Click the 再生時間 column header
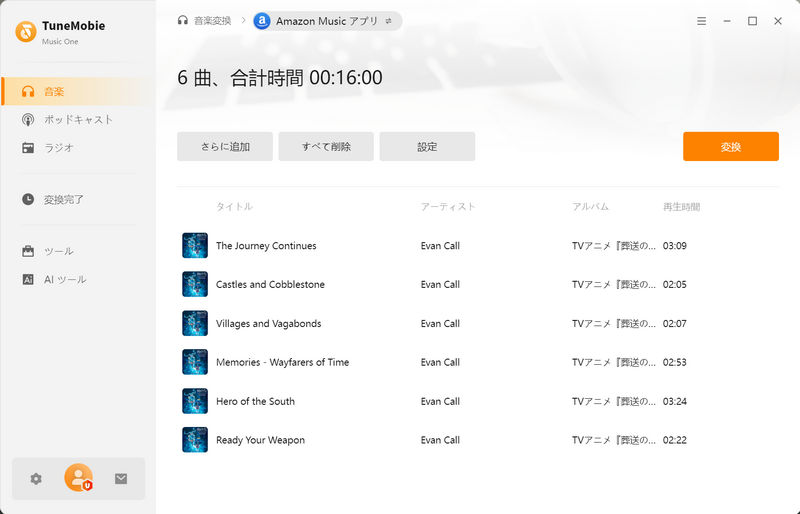 click(x=682, y=207)
